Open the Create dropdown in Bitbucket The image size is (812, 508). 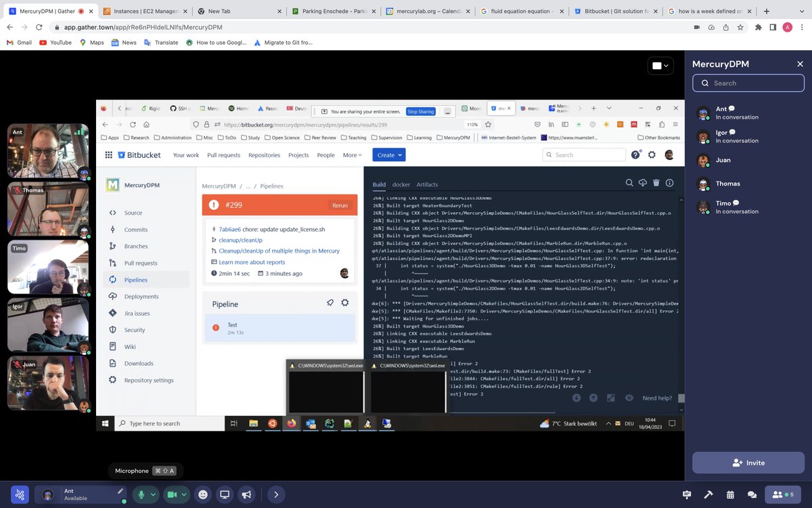[389, 154]
